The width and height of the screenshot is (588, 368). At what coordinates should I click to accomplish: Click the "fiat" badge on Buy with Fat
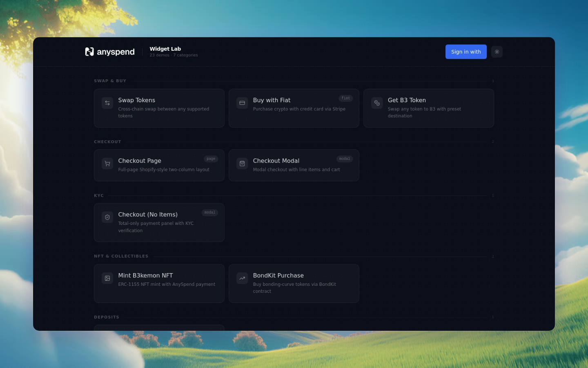[346, 98]
